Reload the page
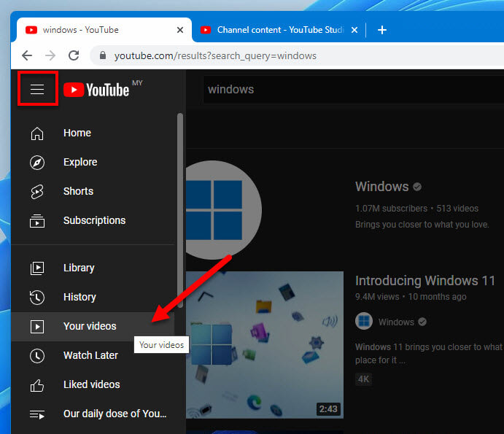The height and width of the screenshot is (434, 504). pyautogui.click(x=74, y=55)
